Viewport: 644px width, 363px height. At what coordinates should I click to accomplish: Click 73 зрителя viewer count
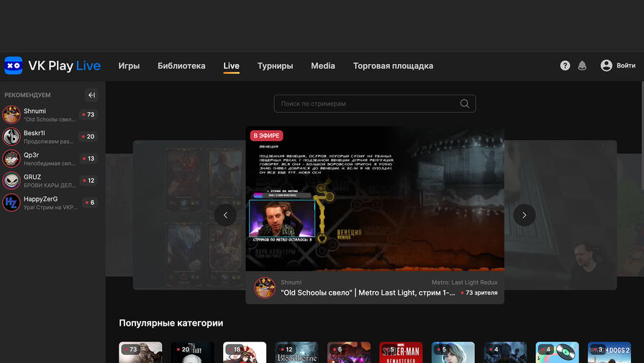479,293
